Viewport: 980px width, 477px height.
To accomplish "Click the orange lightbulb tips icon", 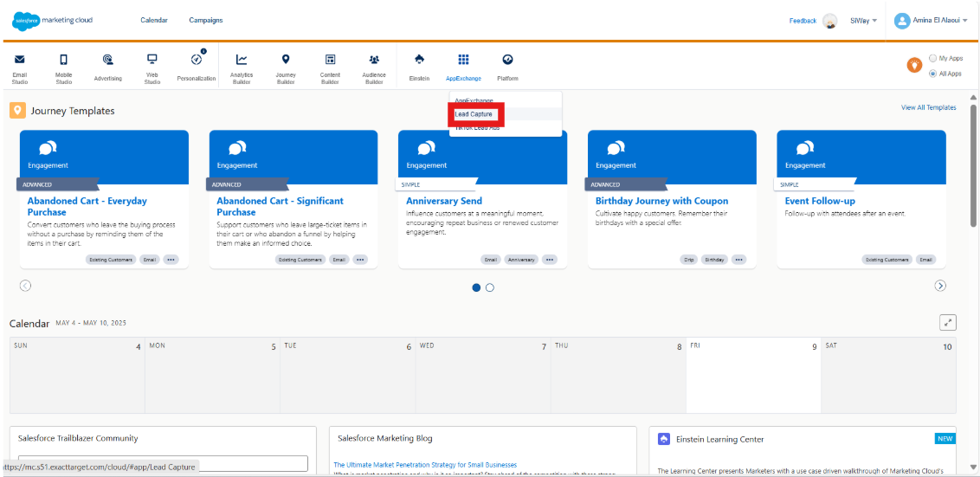I will coord(914,64).
